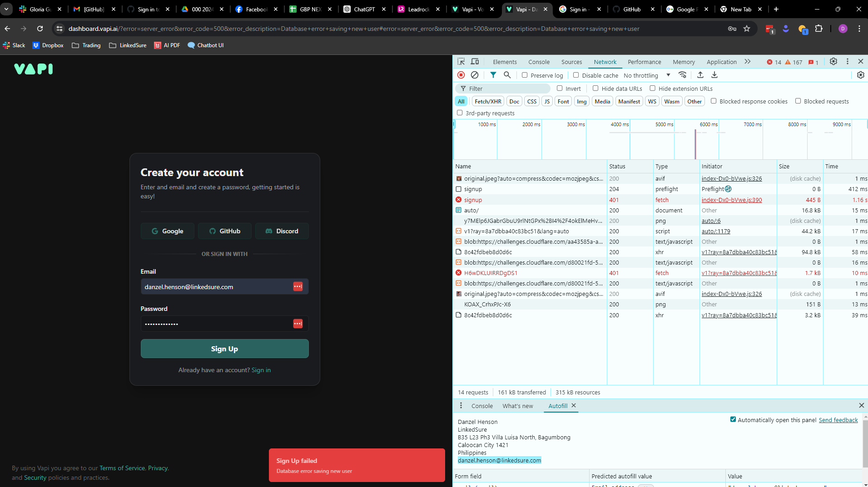Check Blocked requests
The width and height of the screenshot is (868, 487).
(x=798, y=101)
